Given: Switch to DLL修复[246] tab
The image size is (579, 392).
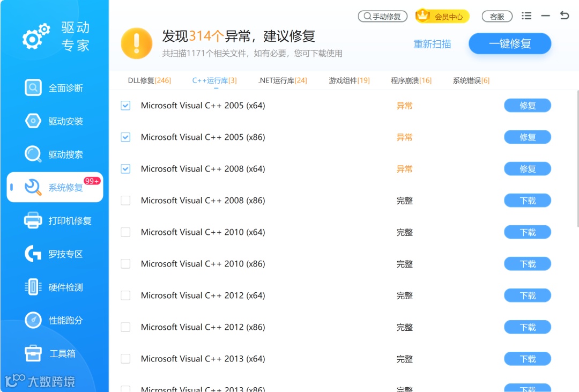Looking at the screenshot, I should 149,80.
